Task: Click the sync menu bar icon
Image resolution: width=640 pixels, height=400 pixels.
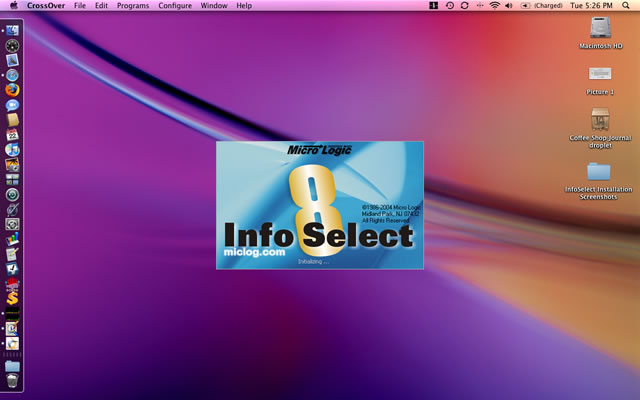Action: point(464,5)
